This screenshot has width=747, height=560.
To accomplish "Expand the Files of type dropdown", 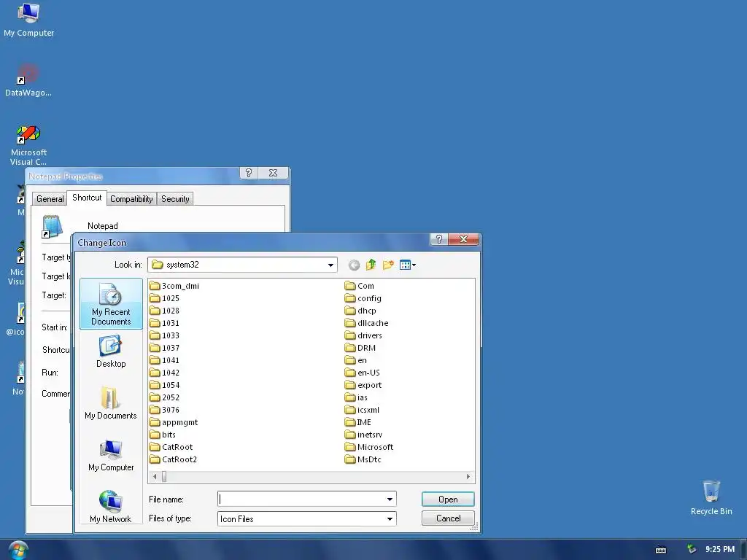I will 390,518.
